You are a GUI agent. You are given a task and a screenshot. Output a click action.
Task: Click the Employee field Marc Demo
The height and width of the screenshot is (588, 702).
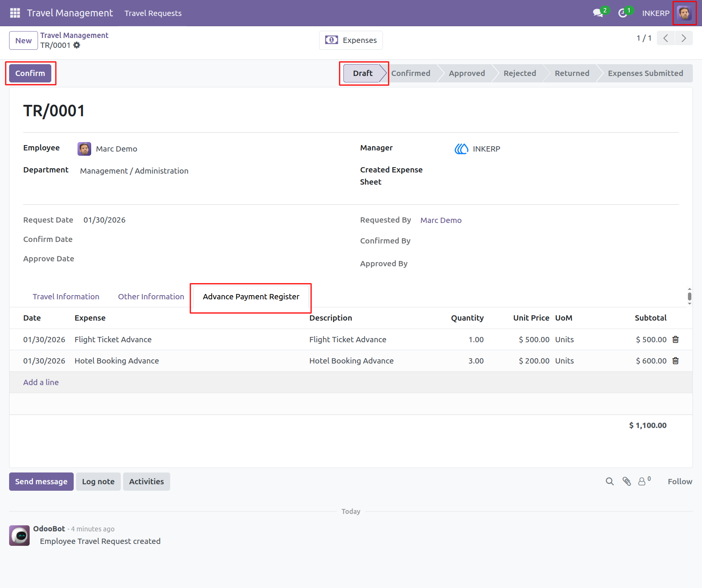(x=117, y=149)
